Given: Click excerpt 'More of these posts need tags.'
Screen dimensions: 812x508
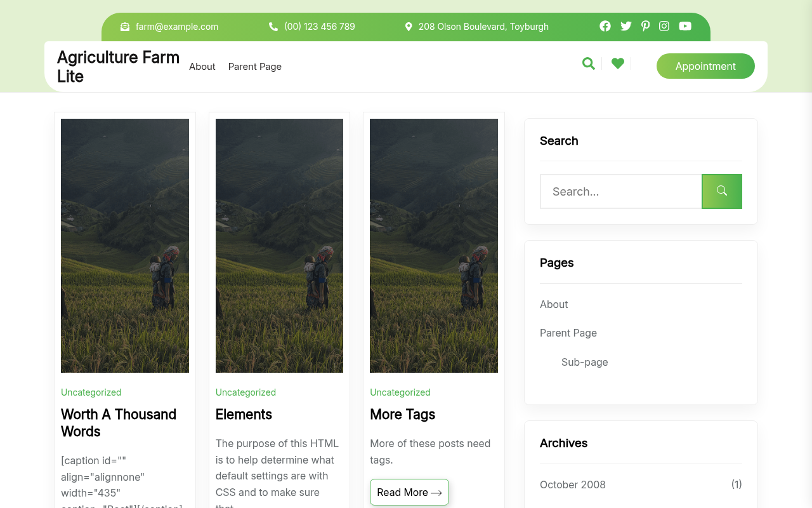Looking at the screenshot, I should point(430,451).
